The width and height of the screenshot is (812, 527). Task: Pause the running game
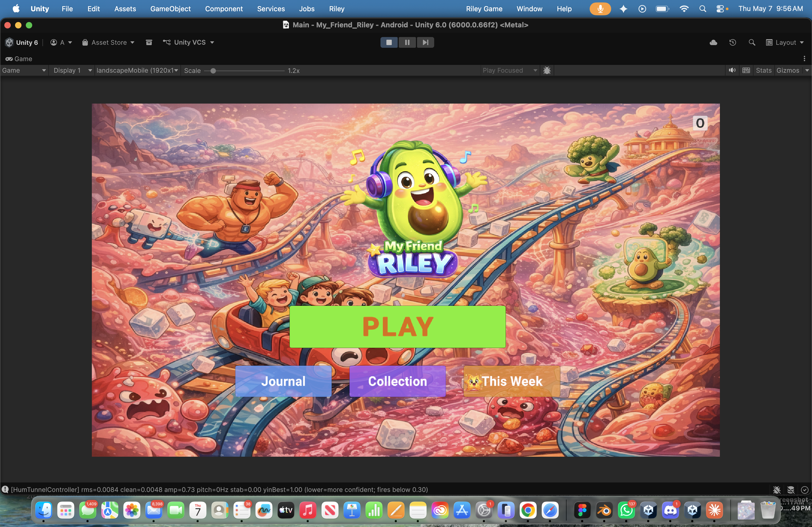point(407,42)
